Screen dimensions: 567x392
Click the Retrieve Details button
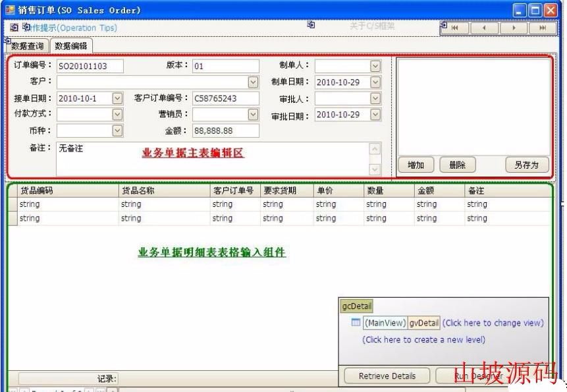point(386,375)
